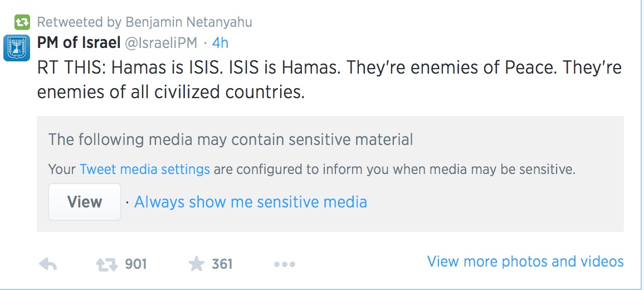644x290 pixels.
Task: Show the 361 favorites count
Action: tap(222, 264)
